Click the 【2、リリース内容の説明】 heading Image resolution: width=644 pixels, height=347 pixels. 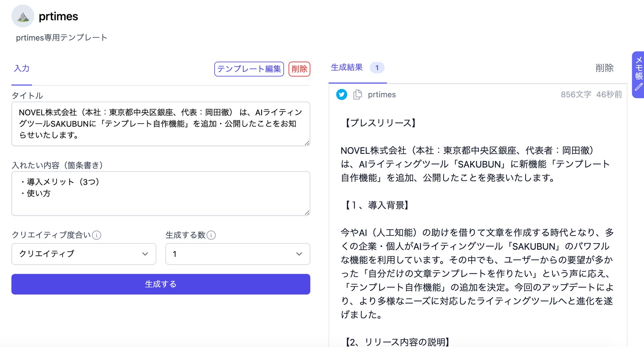[x=397, y=342]
